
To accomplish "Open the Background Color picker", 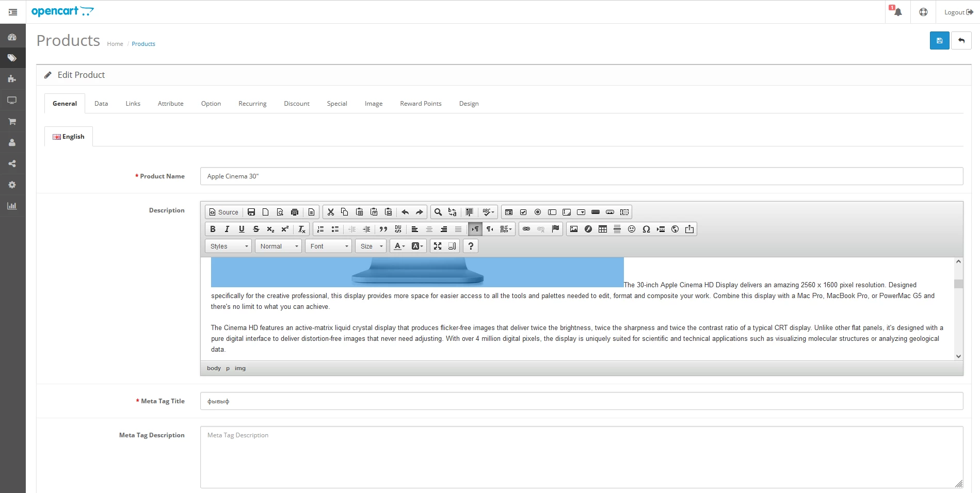I will (x=417, y=246).
